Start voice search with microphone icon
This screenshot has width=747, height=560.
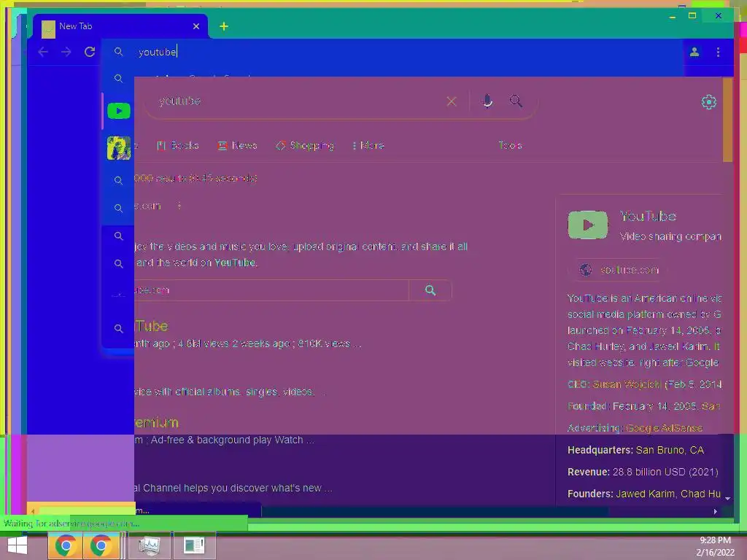pyautogui.click(x=487, y=101)
